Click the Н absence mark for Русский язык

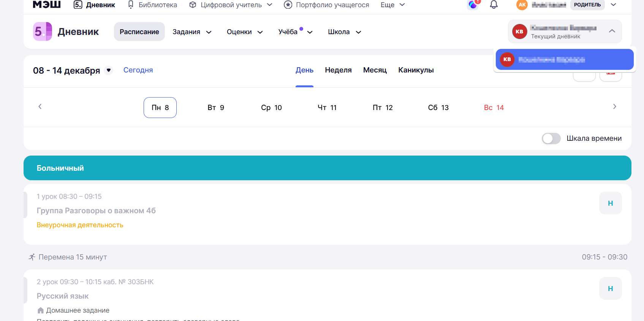click(611, 288)
